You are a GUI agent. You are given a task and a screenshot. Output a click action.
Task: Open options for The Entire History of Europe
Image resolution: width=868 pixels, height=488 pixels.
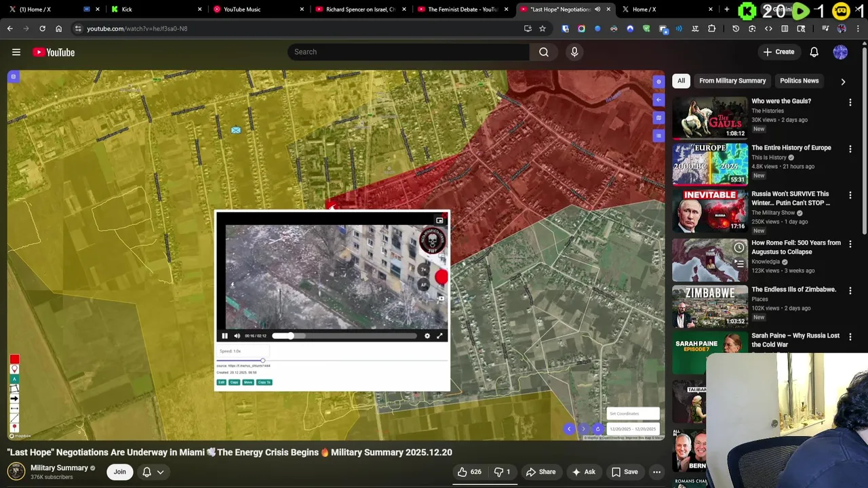850,149
